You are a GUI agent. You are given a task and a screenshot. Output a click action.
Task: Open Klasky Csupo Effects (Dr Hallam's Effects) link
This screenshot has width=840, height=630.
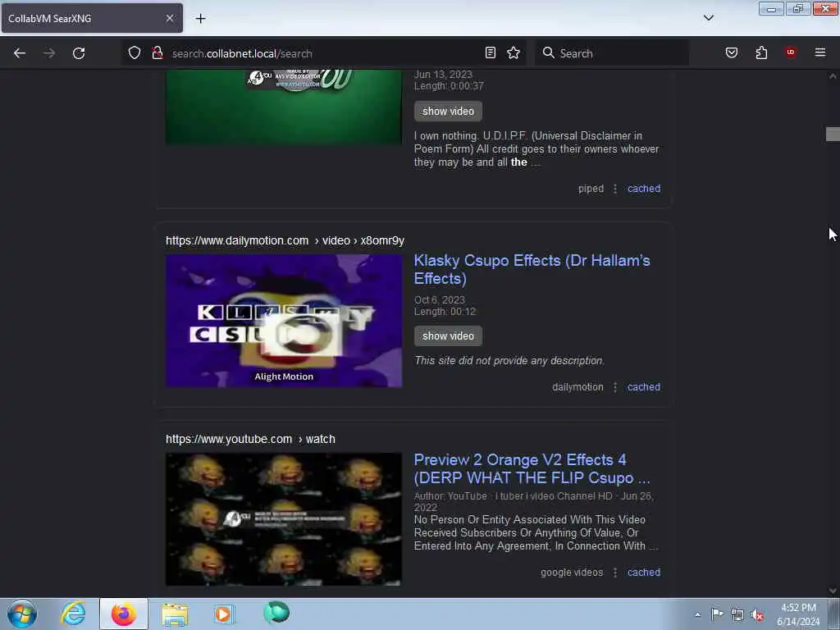tap(532, 269)
